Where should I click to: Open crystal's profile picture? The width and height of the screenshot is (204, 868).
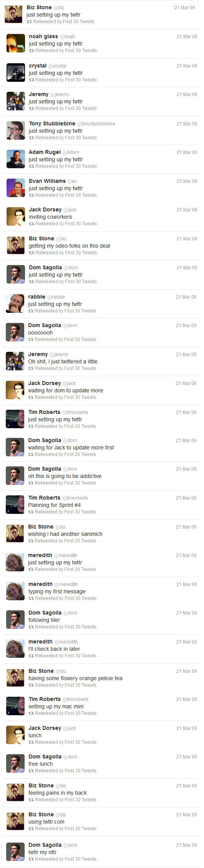16,73
